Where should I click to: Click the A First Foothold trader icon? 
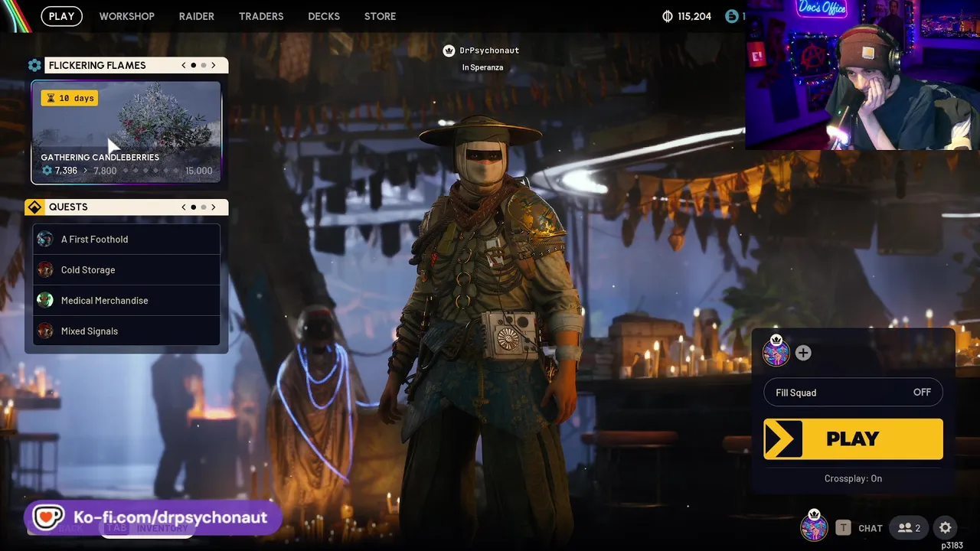click(x=45, y=239)
